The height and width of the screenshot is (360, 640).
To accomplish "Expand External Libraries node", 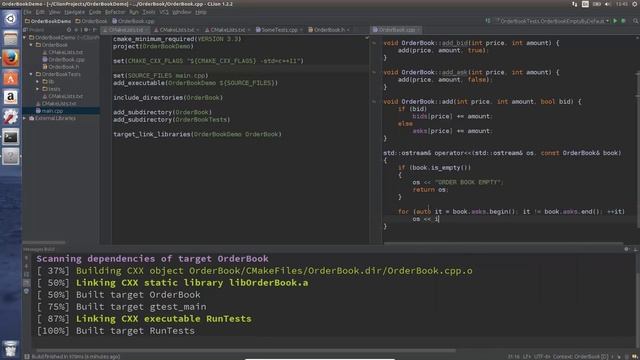I will click(x=25, y=118).
